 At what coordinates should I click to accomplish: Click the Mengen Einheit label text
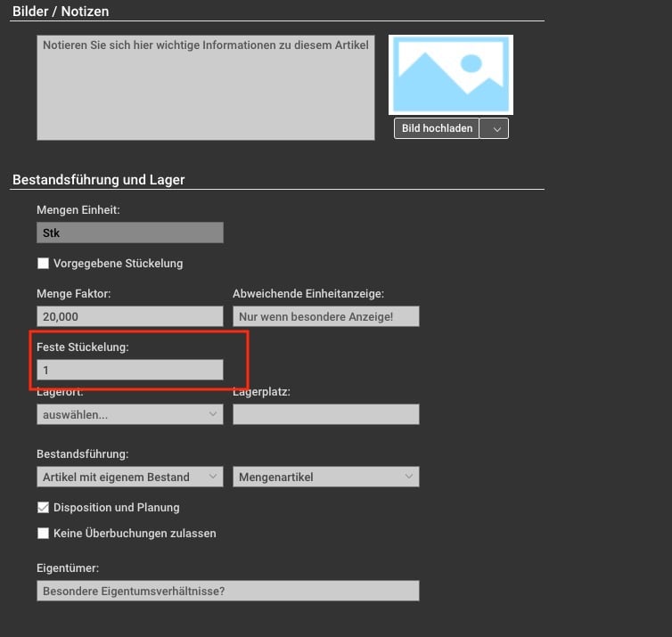78,209
